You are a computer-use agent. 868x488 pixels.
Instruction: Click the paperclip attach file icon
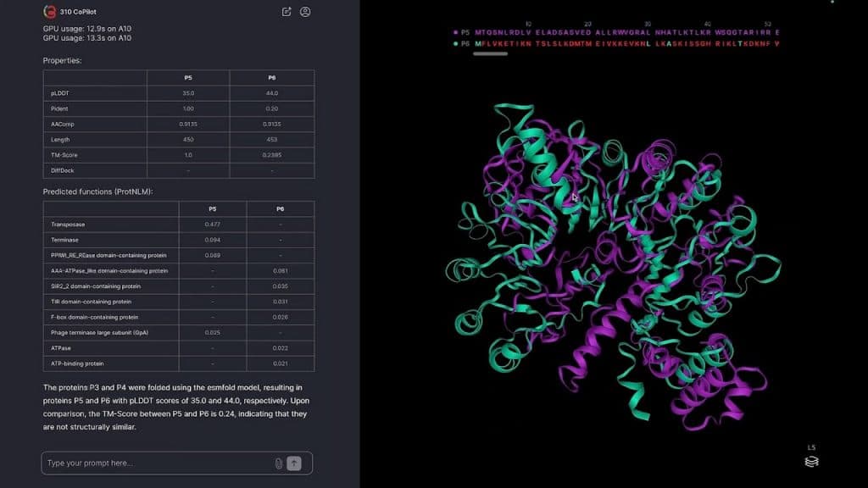[x=278, y=463]
